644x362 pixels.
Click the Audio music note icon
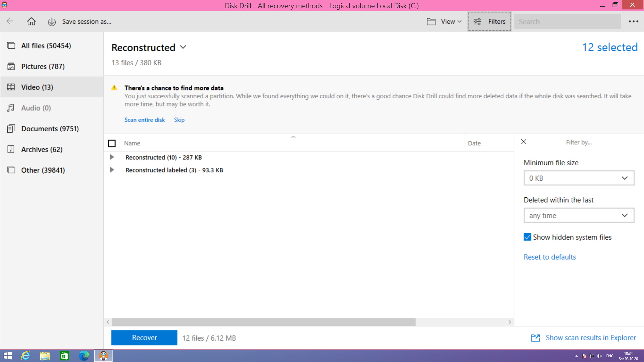(x=11, y=108)
